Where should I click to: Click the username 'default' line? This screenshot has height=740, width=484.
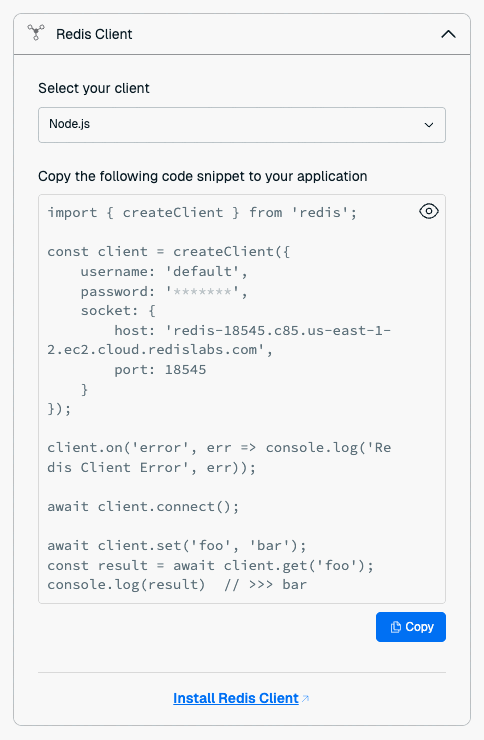click(164, 271)
